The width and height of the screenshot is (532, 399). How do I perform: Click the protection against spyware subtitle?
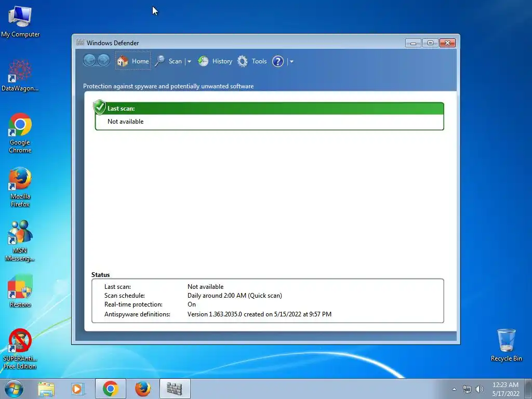168,86
